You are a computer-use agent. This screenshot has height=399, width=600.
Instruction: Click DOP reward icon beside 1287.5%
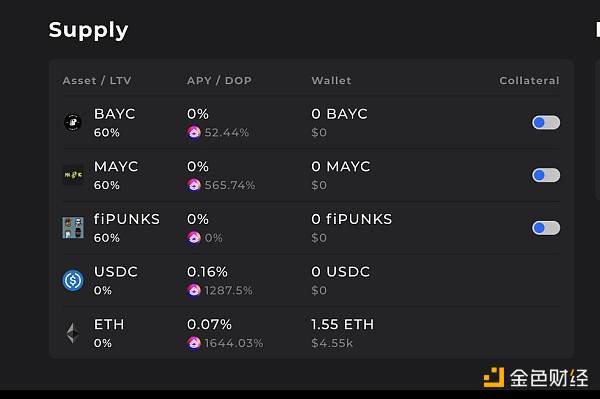click(194, 291)
